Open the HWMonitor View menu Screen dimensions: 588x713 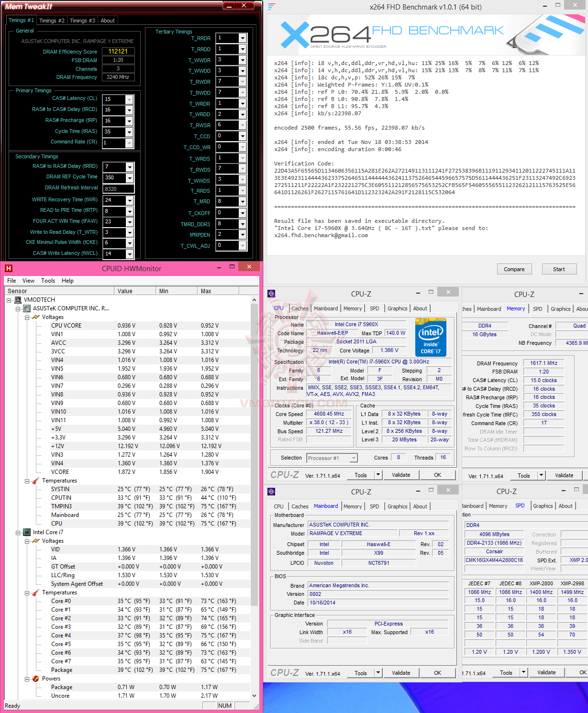point(28,281)
